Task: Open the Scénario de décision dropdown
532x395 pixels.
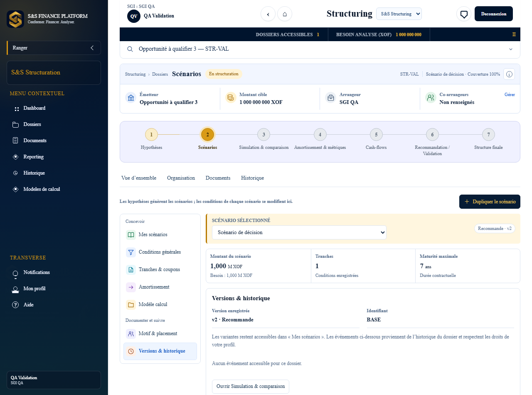Action: pos(299,232)
